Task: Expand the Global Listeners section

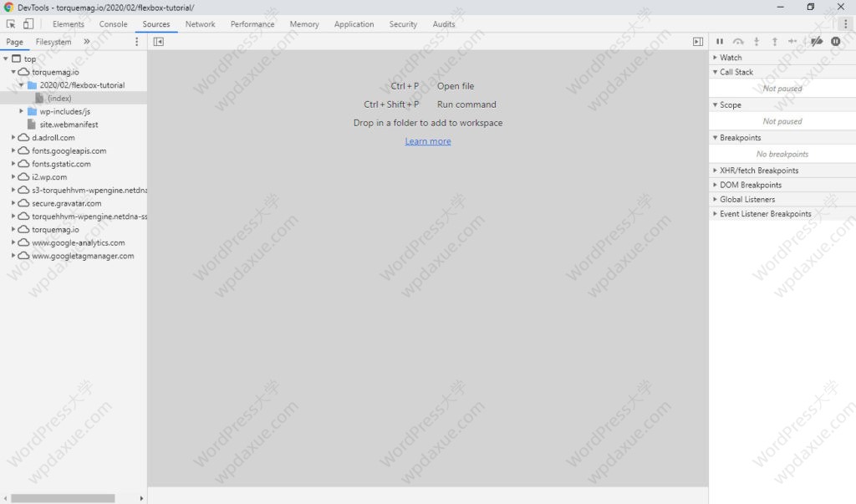Action: pos(782,199)
